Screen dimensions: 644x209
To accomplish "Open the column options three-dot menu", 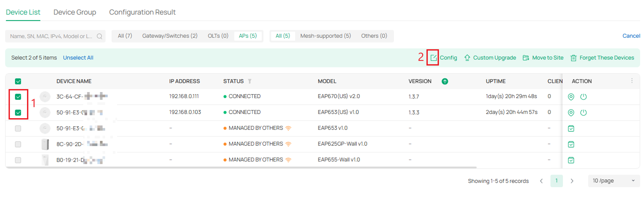I will [632, 81].
